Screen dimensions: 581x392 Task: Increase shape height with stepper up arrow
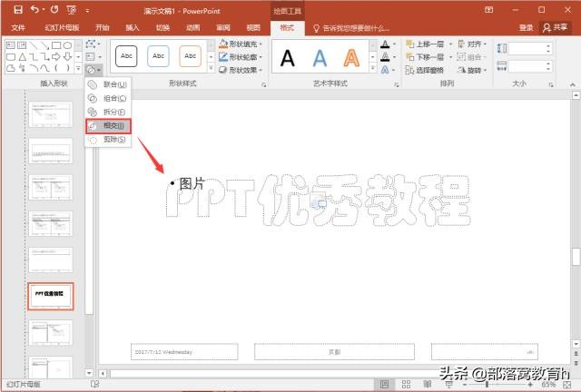[548, 45]
